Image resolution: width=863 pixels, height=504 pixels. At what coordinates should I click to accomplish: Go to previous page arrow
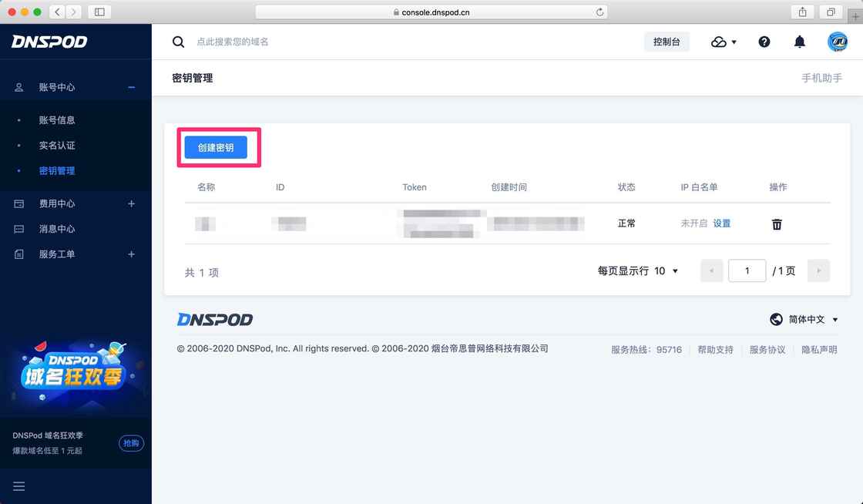(x=712, y=270)
